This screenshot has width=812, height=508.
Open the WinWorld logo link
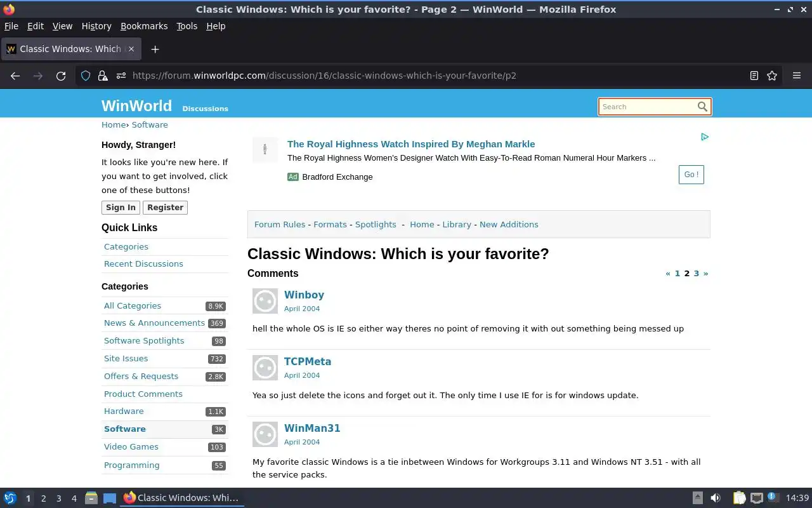(x=136, y=105)
